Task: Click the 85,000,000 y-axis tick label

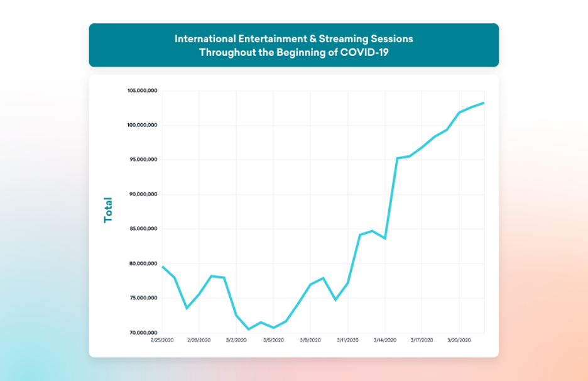Action: (142, 228)
